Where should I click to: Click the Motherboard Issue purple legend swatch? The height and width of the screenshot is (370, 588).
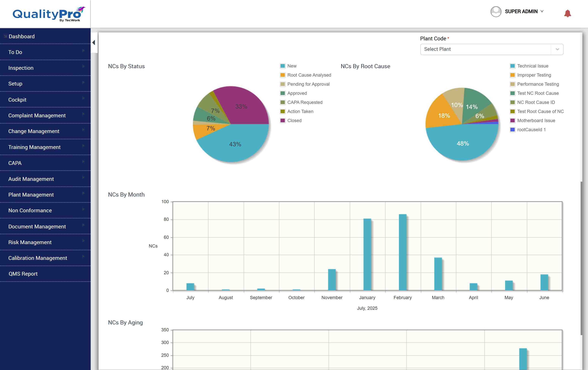pos(513,120)
